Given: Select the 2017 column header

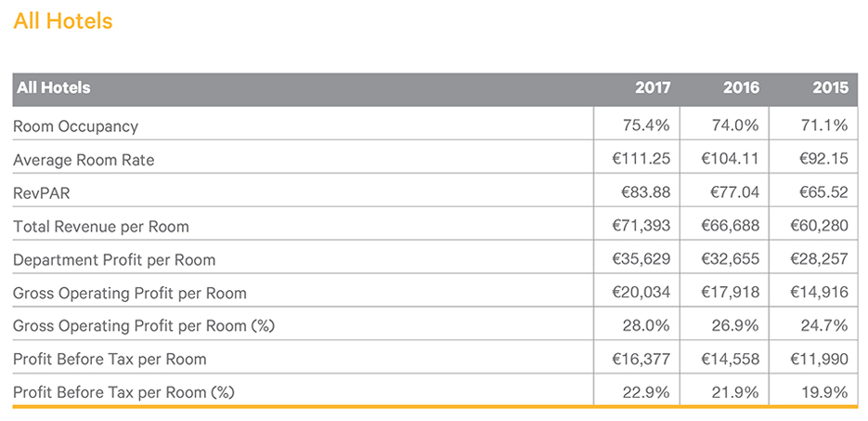Looking at the screenshot, I should pos(652,88).
